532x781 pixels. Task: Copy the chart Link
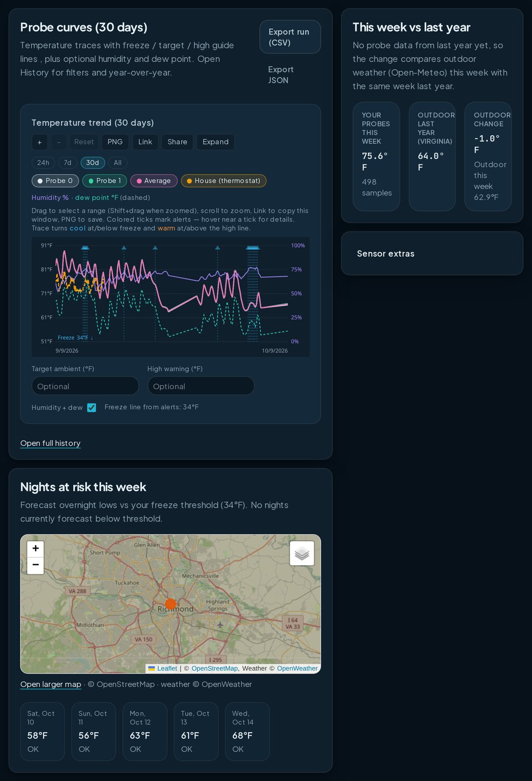(x=145, y=142)
